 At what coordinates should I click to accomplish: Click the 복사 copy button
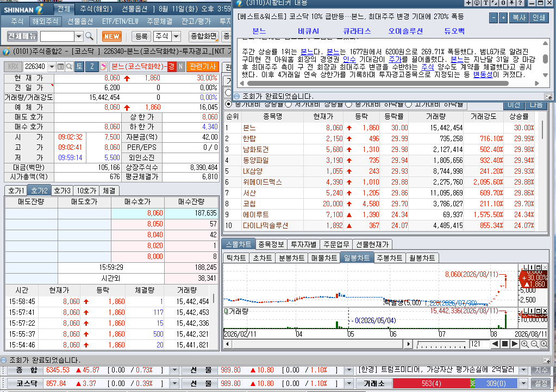(x=518, y=18)
